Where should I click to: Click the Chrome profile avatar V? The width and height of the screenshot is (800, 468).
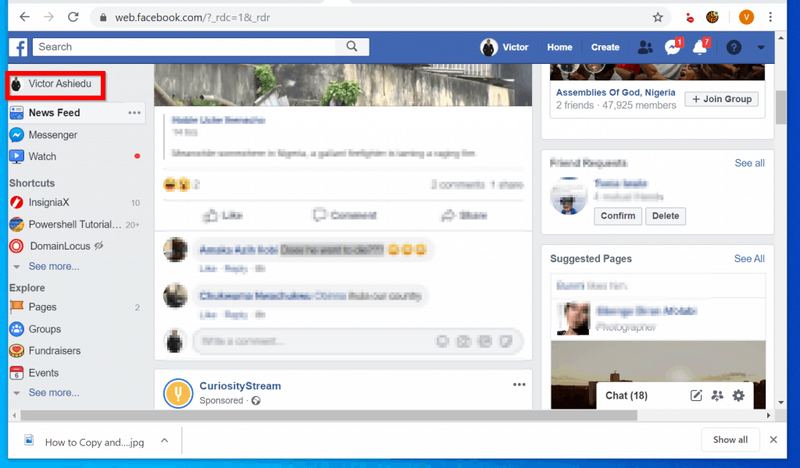click(x=746, y=17)
